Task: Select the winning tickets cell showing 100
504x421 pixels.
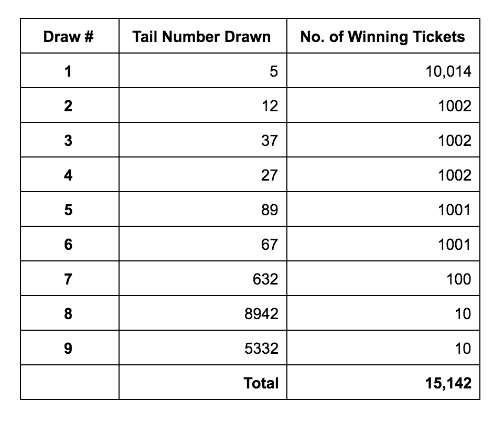Action: pos(459,279)
